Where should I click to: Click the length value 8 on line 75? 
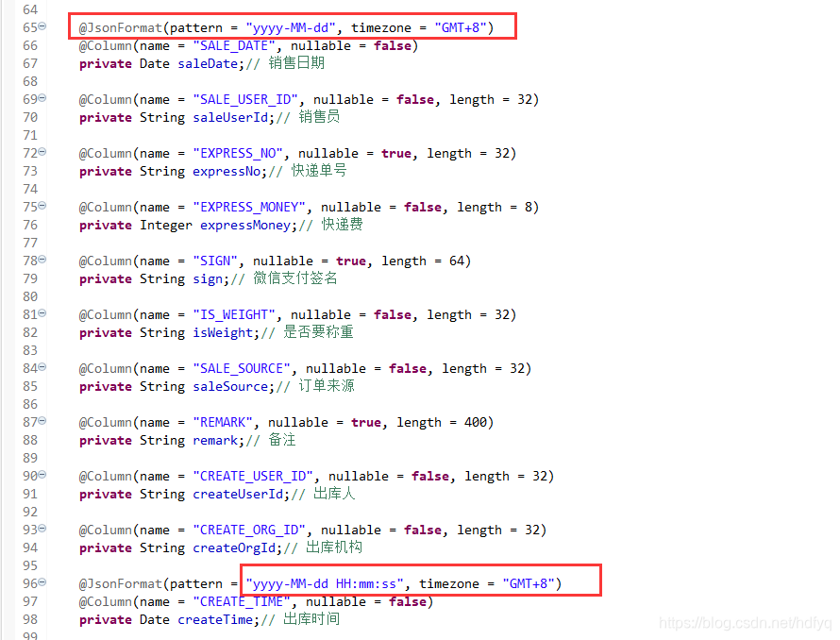point(529,208)
